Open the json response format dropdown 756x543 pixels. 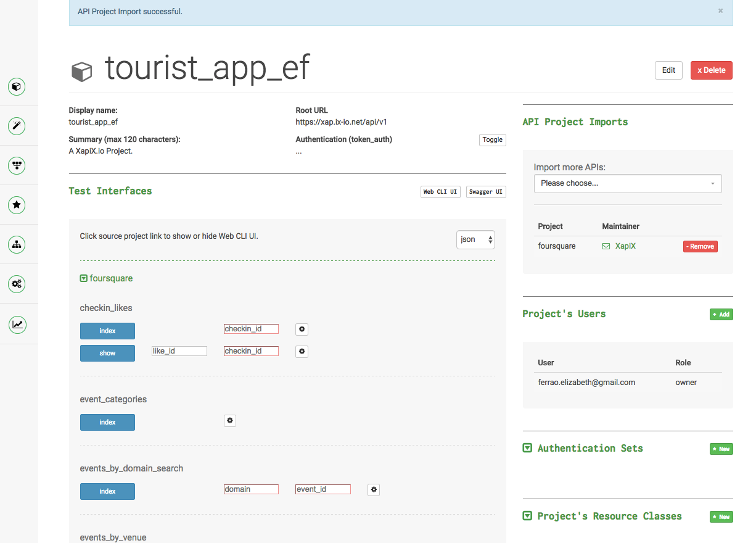pos(475,239)
